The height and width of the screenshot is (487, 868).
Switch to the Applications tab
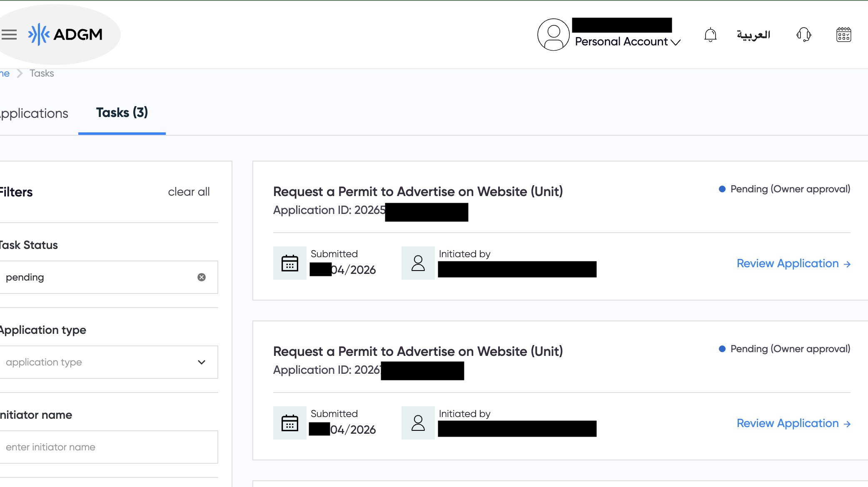tap(34, 113)
